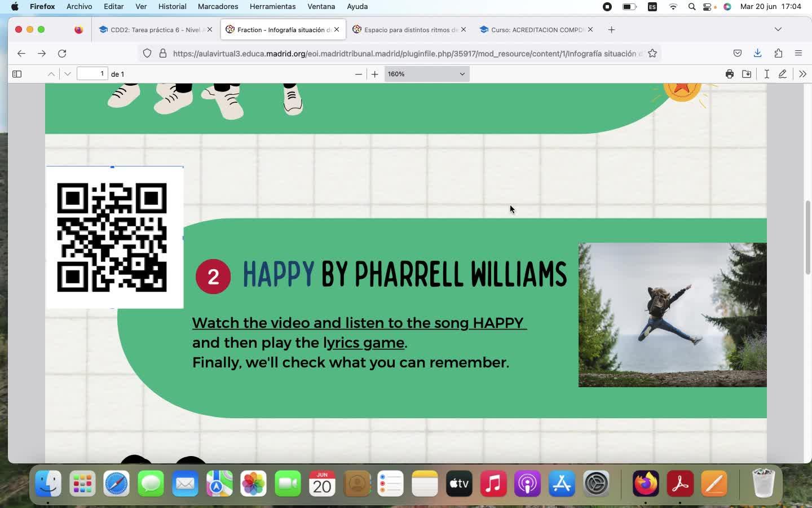Follow the 'Watch the video and listen' link
This screenshot has height=508, width=812.
[x=359, y=323]
